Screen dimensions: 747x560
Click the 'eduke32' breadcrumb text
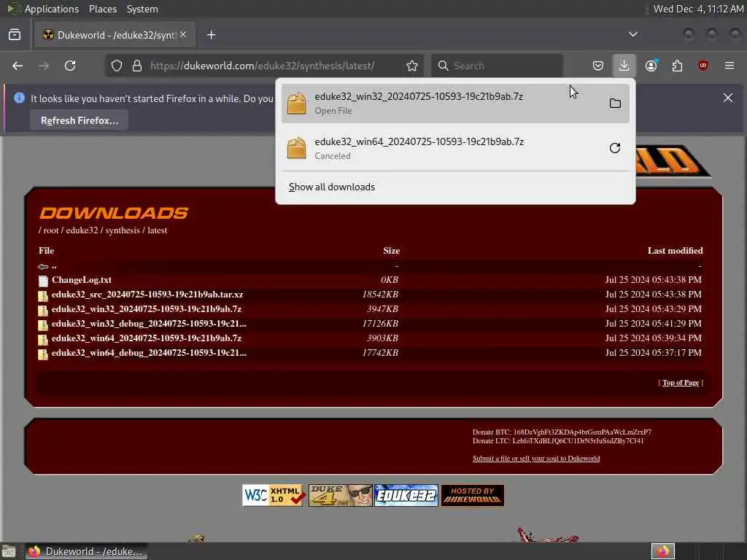(82, 230)
